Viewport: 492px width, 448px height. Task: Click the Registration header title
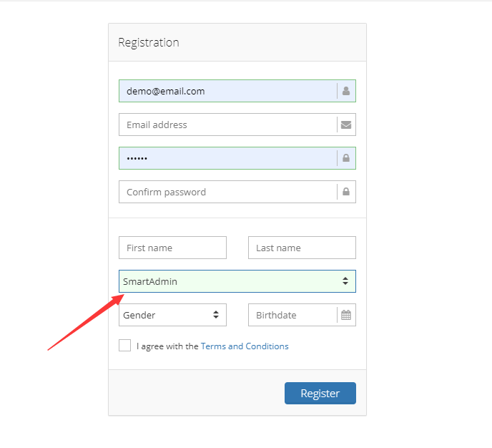pos(149,42)
